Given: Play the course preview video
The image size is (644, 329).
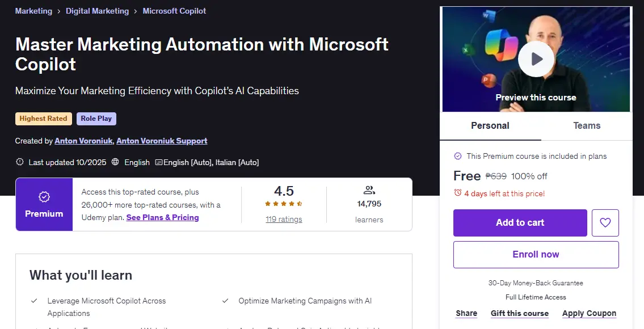Looking at the screenshot, I should (x=536, y=59).
